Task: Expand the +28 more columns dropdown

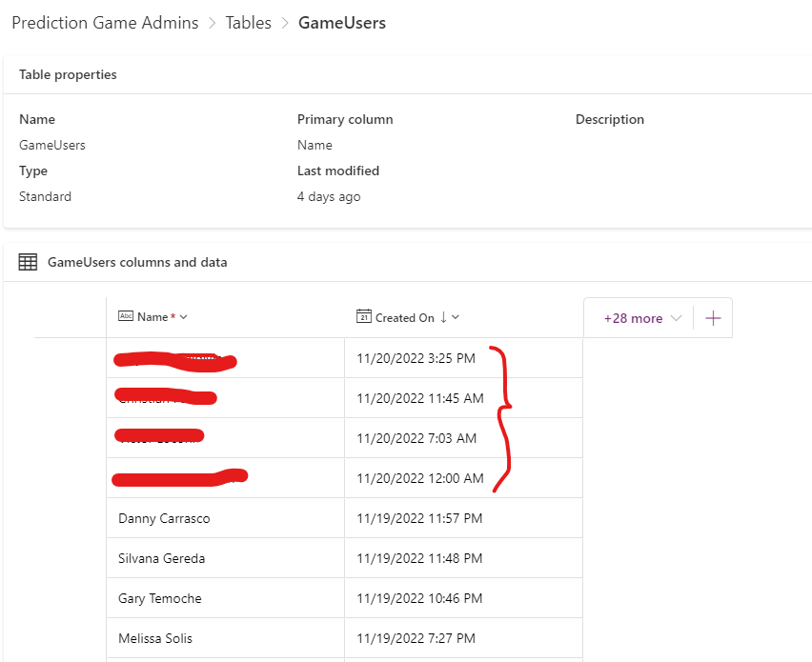Action: (x=637, y=317)
